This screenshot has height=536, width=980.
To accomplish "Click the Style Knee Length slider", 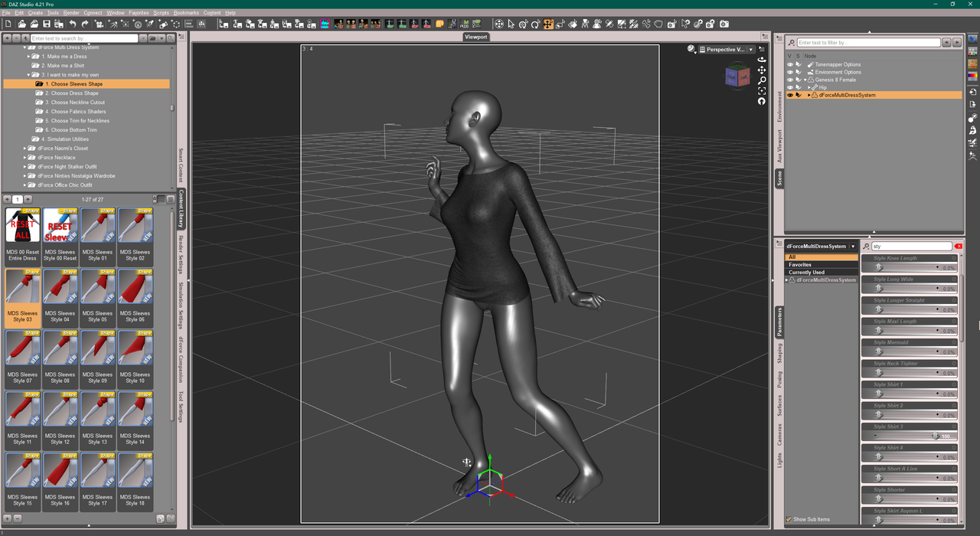I will click(910, 267).
